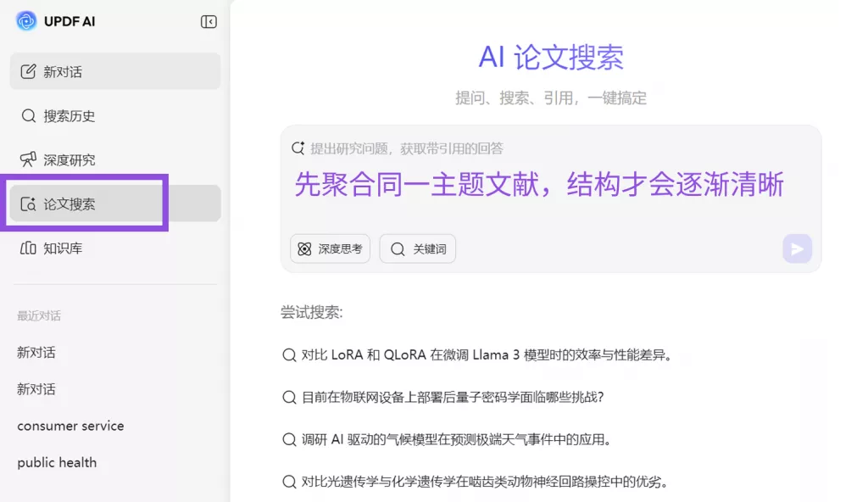868x502 pixels.
Task: Toggle the 深度思考 deep thinking mode
Action: (330, 248)
